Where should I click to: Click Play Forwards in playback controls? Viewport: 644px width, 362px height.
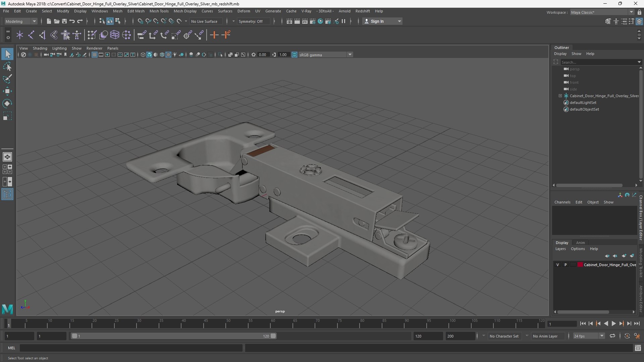[x=613, y=323]
